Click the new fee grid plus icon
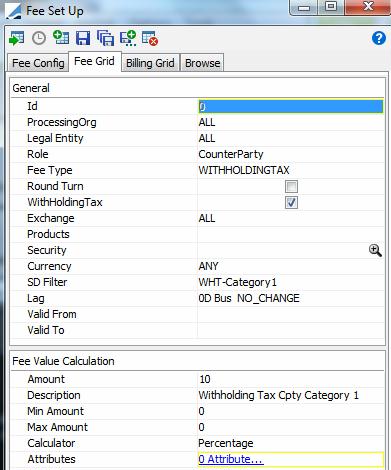This screenshot has height=470, width=391. pyautogui.click(x=61, y=38)
